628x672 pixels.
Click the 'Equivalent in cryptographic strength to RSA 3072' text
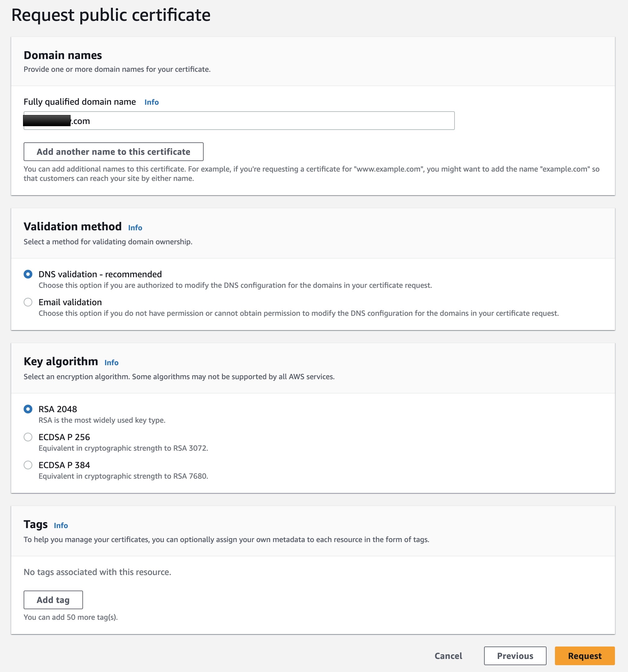pos(123,448)
